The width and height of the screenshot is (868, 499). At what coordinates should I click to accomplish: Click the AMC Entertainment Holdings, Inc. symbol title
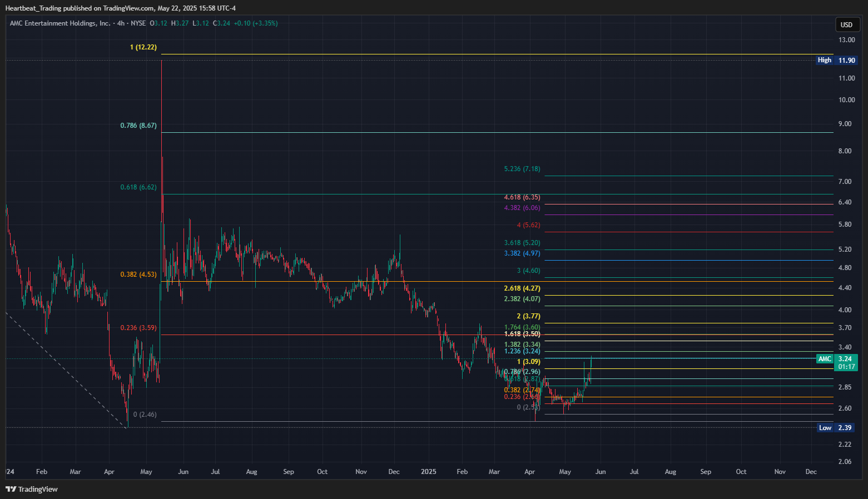click(x=60, y=23)
